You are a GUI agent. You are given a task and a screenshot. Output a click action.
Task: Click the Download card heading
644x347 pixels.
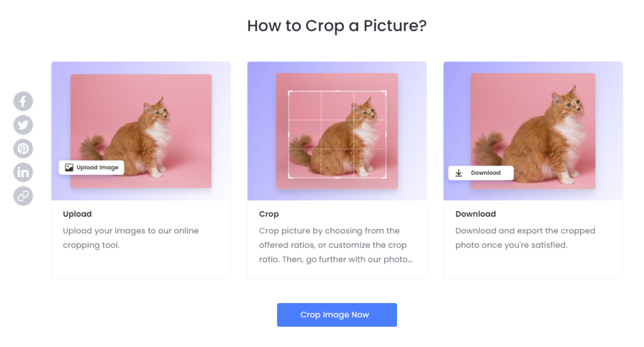point(475,214)
